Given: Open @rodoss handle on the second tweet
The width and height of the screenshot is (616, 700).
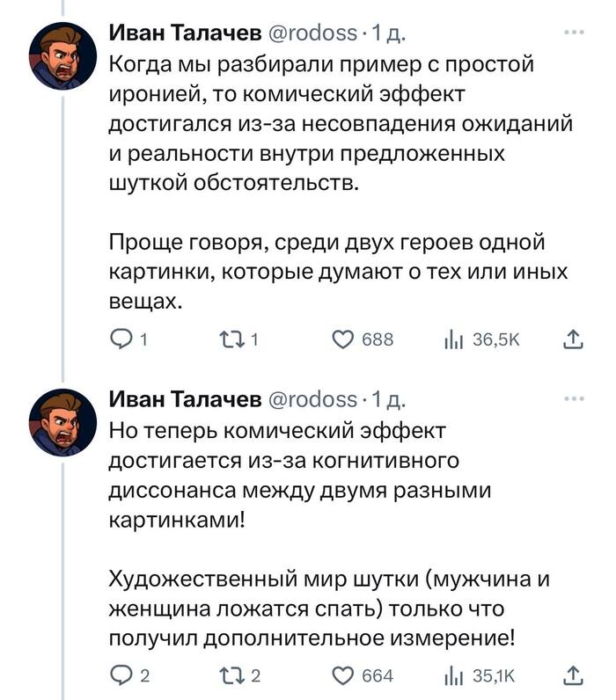Looking at the screenshot, I should [x=312, y=400].
